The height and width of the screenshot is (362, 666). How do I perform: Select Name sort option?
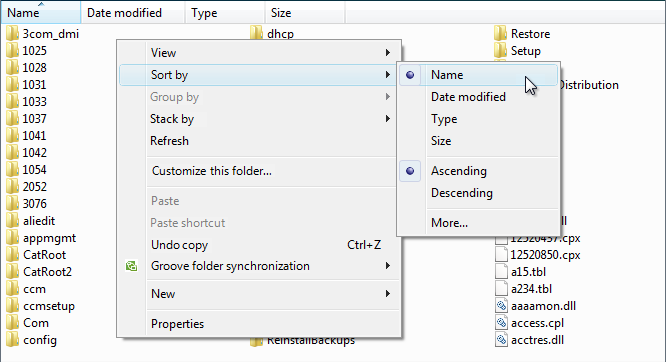[x=478, y=75]
